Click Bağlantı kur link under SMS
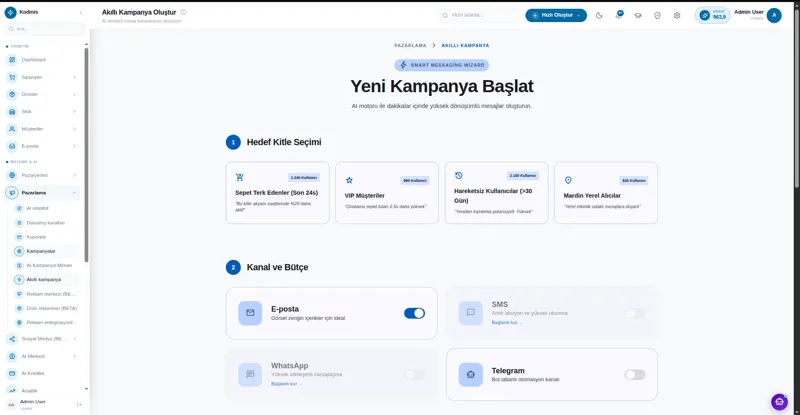Screen dimensions: 800x415 506,323
